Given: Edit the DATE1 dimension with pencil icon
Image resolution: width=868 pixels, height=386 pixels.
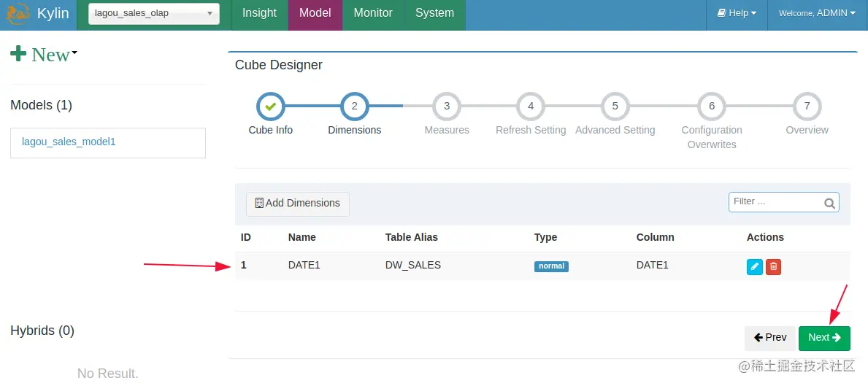Looking at the screenshot, I should (754, 267).
